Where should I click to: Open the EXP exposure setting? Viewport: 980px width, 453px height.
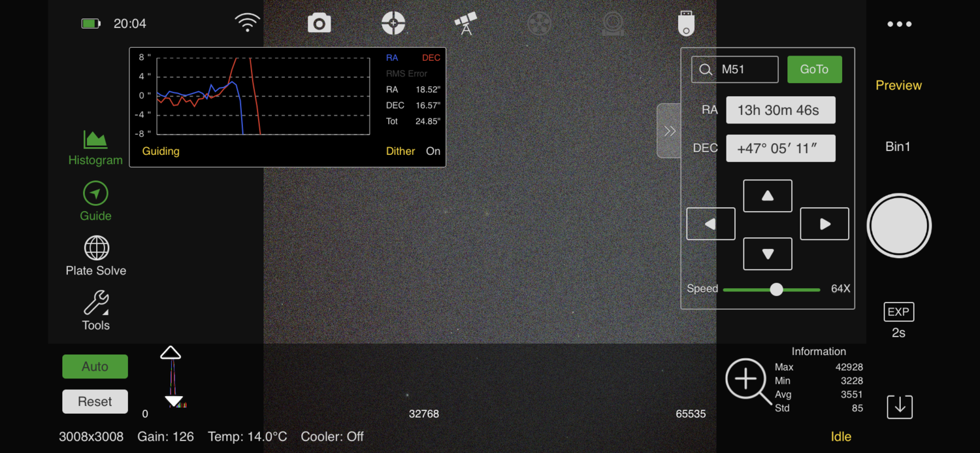(898, 312)
